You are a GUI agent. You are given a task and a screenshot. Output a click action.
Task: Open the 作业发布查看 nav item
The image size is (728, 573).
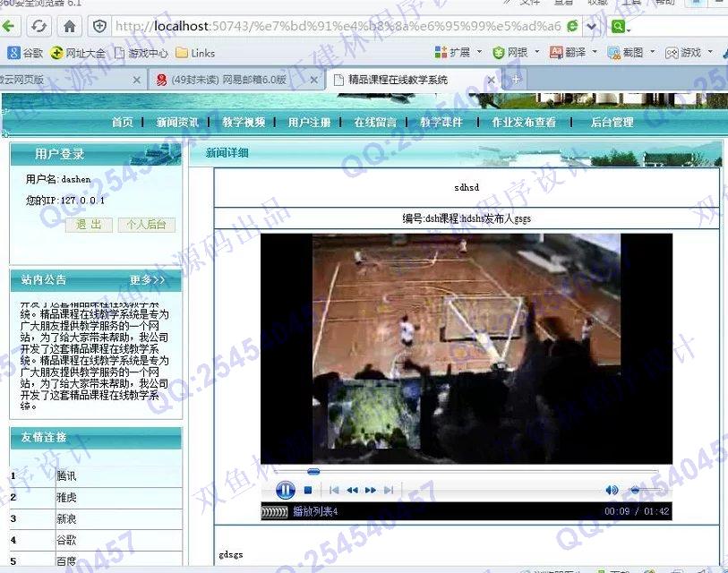524,122
